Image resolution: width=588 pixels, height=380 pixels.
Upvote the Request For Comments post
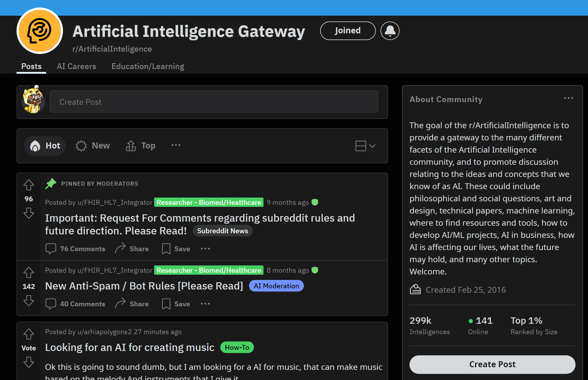(x=29, y=185)
